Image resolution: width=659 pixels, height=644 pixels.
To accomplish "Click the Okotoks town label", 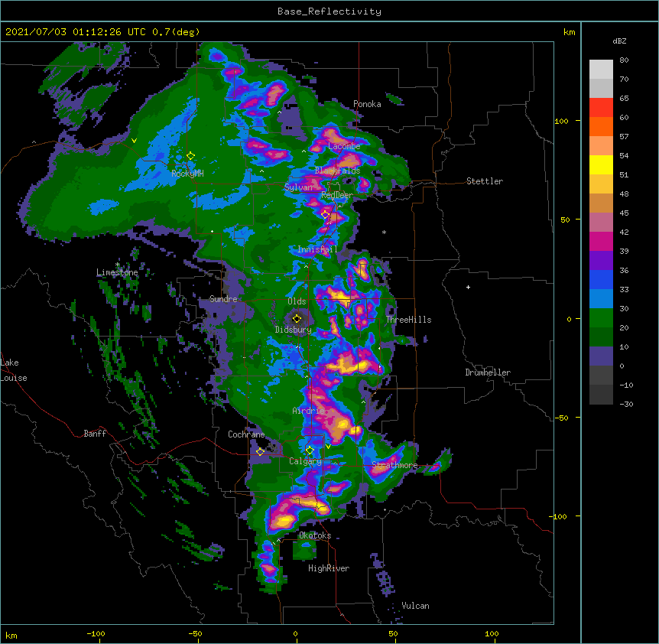I will pos(315,535).
